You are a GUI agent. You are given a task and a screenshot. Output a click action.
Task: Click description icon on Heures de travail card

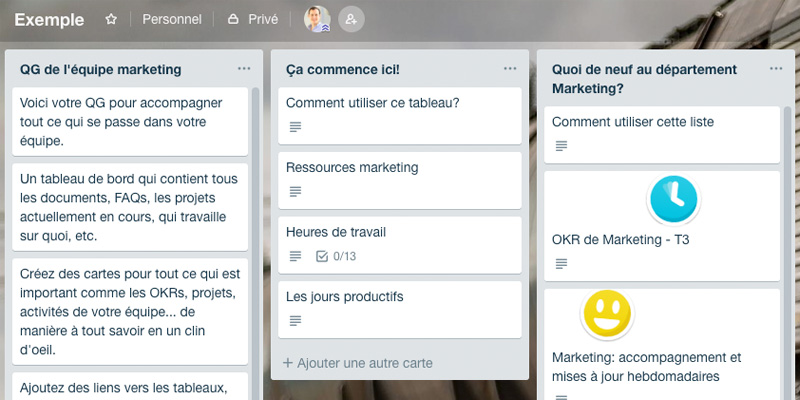[x=295, y=256]
